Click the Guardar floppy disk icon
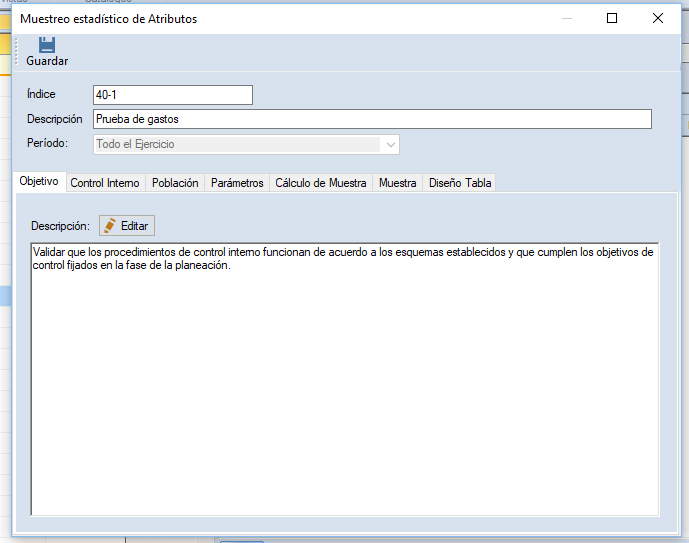 (47, 44)
